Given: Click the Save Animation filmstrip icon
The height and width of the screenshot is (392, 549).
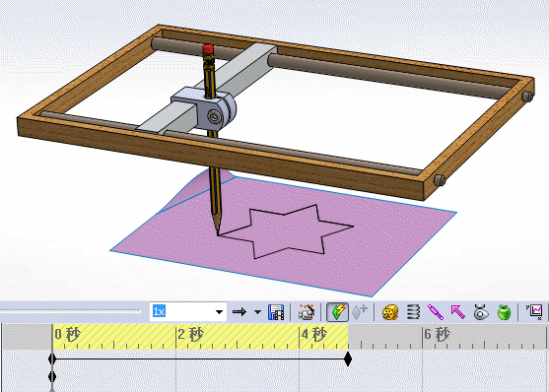Looking at the screenshot, I should [276, 312].
